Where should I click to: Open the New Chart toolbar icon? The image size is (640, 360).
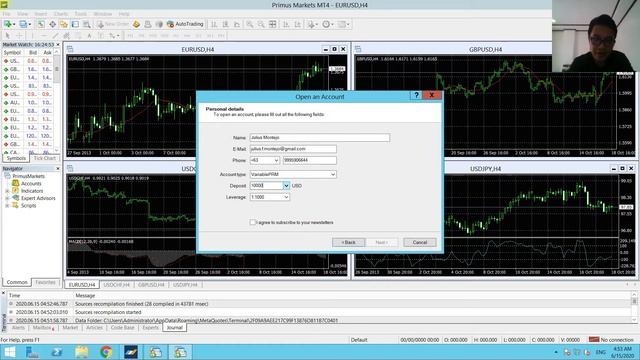[x=8, y=24]
